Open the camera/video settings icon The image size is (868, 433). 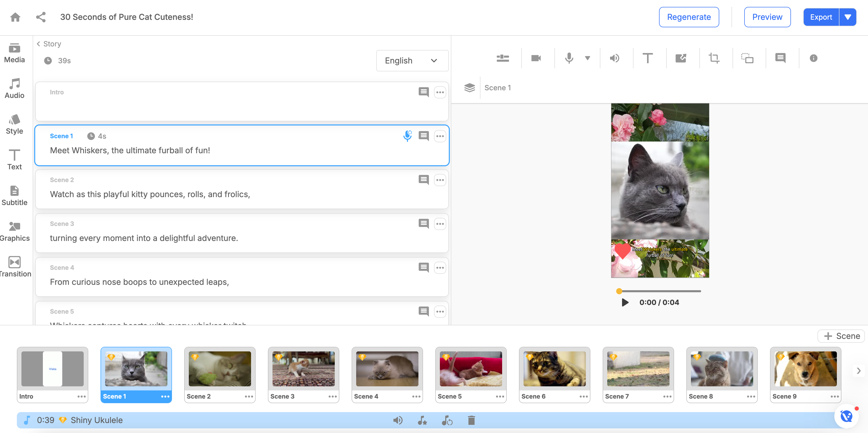(x=536, y=58)
